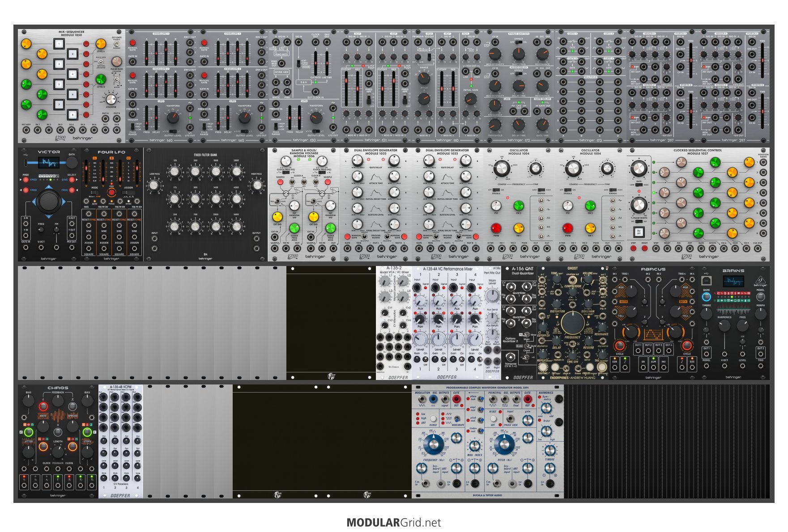Click the Victor module waveform display
The image size is (788, 532).
(48, 162)
